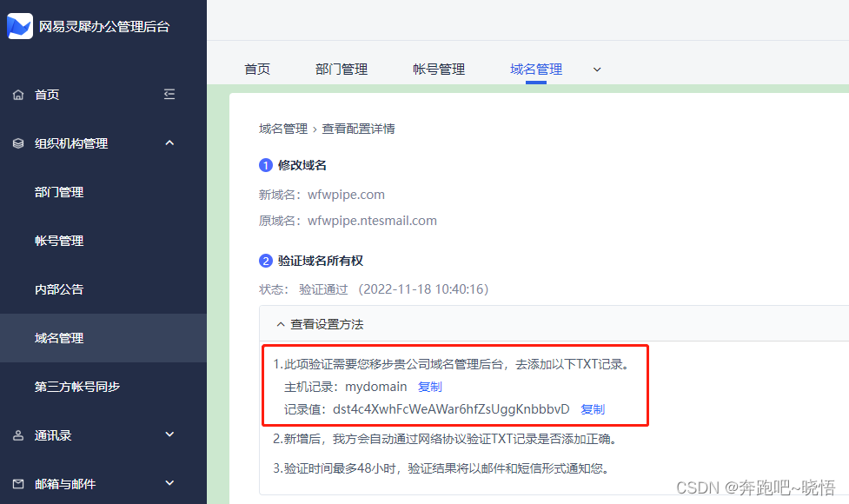Collapse the 查看设置方法 panel
The width and height of the screenshot is (849, 504).
point(281,324)
